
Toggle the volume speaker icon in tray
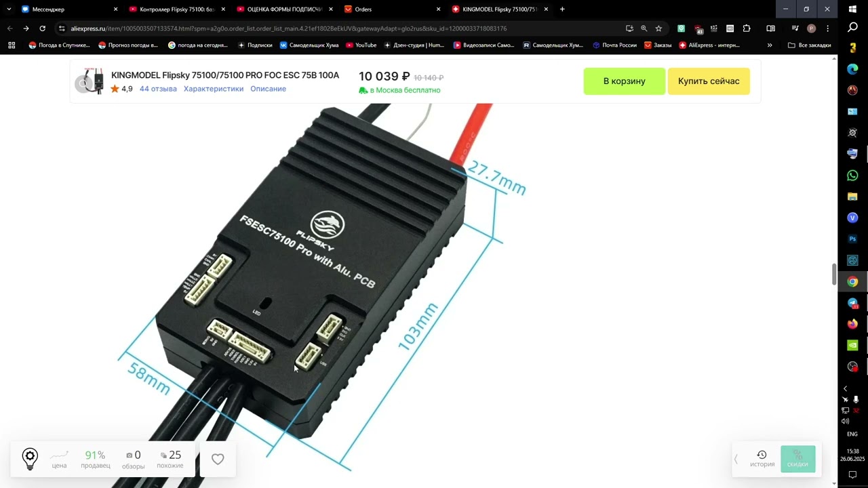tap(846, 421)
